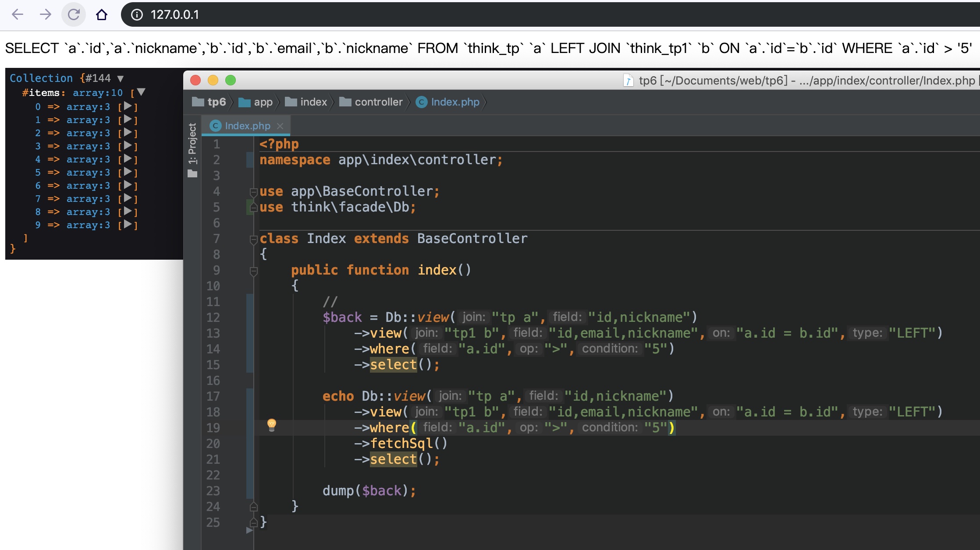Click the 'fetchSql' method call
The height and width of the screenshot is (550, 980).
click(x=401, y=444)
